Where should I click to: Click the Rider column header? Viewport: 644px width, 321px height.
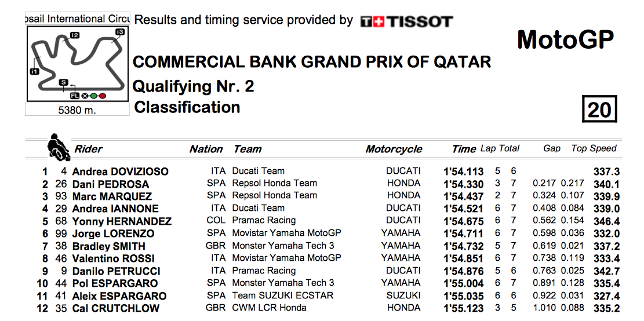coord(88,148)
